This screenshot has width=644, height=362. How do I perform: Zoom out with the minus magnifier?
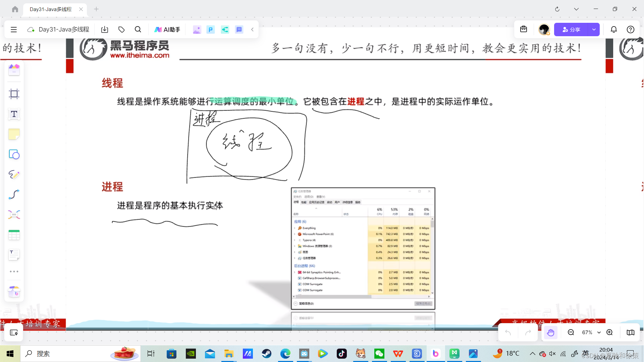pyautogui.click(x=571, y=333)
